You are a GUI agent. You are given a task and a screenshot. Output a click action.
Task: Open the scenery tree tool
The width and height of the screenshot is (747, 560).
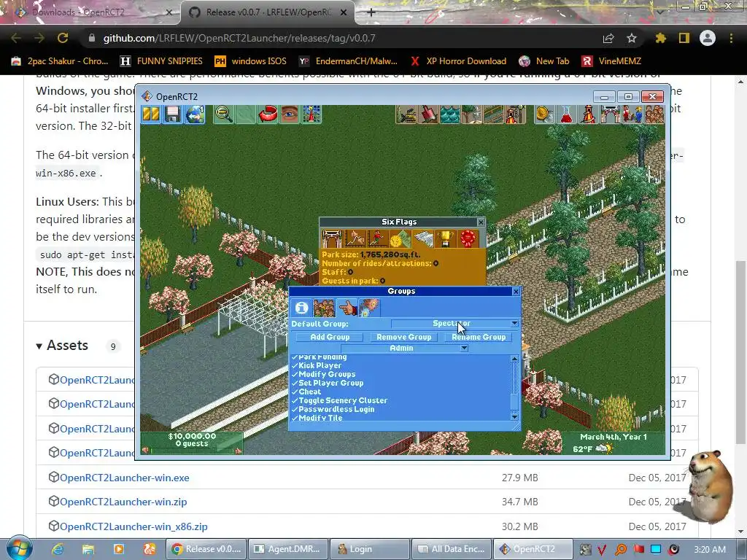pos(472,114)
